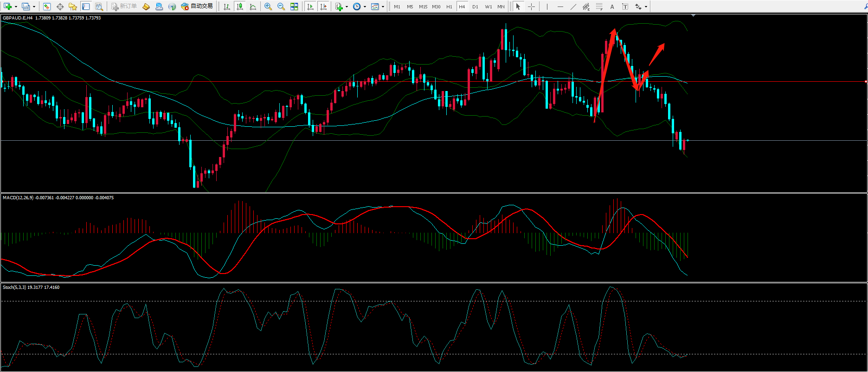Select the M15 timeframe
This screenshot has width=868, height=372.
point(423,7)
